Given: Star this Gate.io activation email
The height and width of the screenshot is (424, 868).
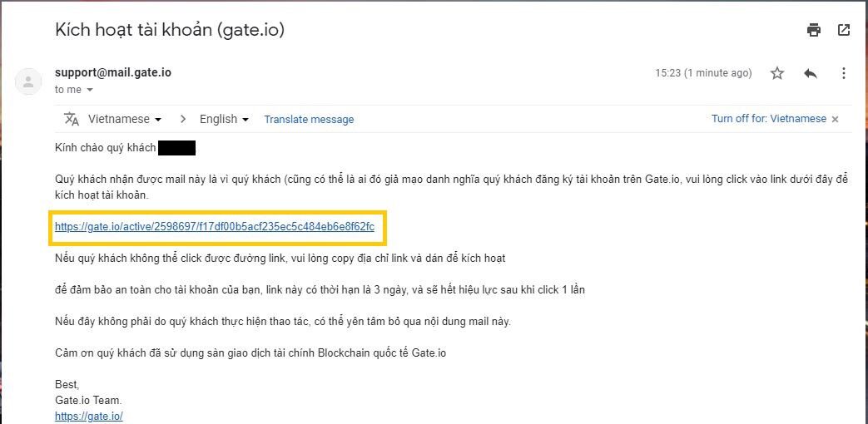Looking at the screenshot, I should point(777,73).
